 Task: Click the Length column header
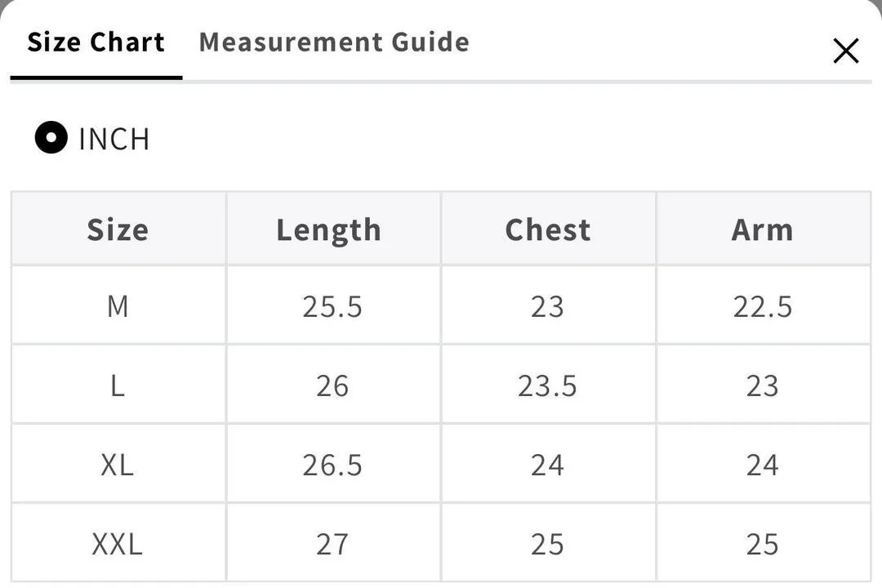coord(328,229)
